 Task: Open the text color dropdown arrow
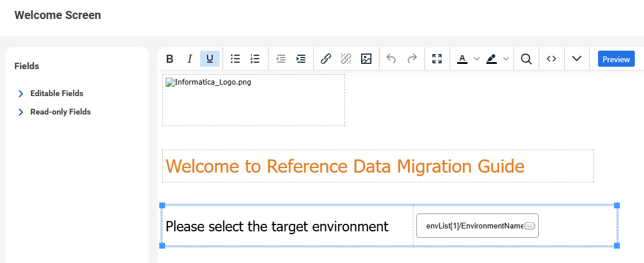(x=477, y=59)
